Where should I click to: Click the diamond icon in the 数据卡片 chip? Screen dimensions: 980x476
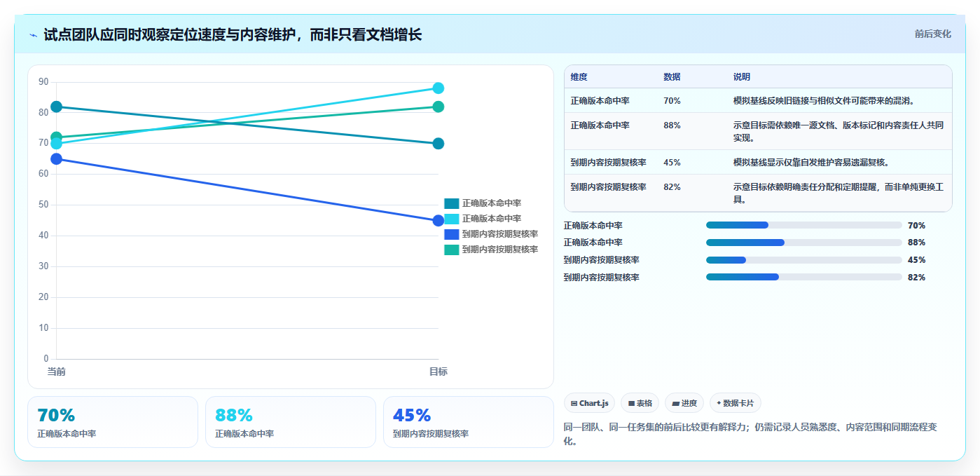coord(719,403)
